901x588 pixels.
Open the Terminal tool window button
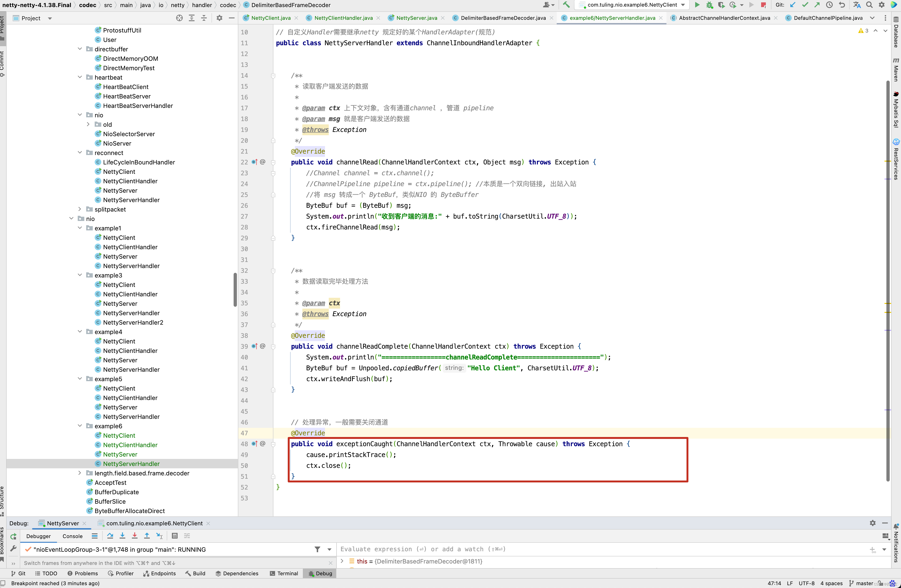[284, 573]
